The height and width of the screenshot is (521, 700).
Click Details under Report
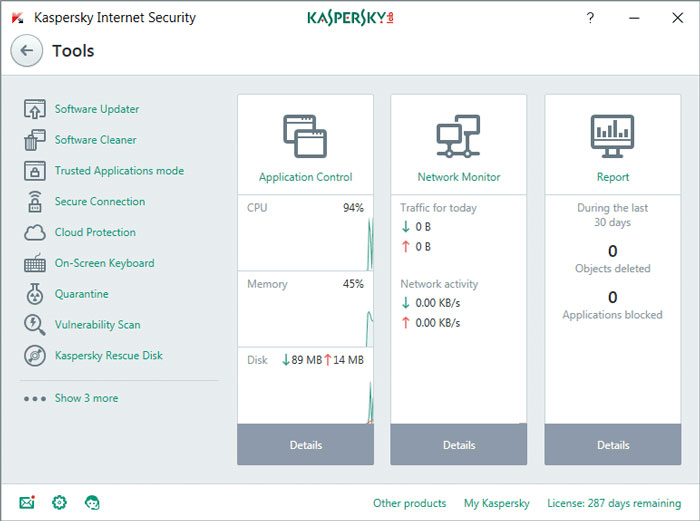point(612,445)
